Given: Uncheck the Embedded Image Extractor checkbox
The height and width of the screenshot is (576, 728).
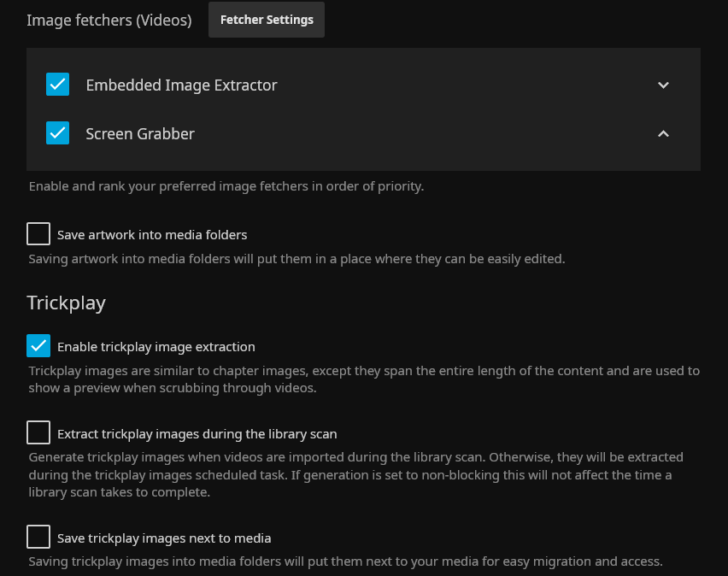Looking at the screenshot, I should [57, 85].
